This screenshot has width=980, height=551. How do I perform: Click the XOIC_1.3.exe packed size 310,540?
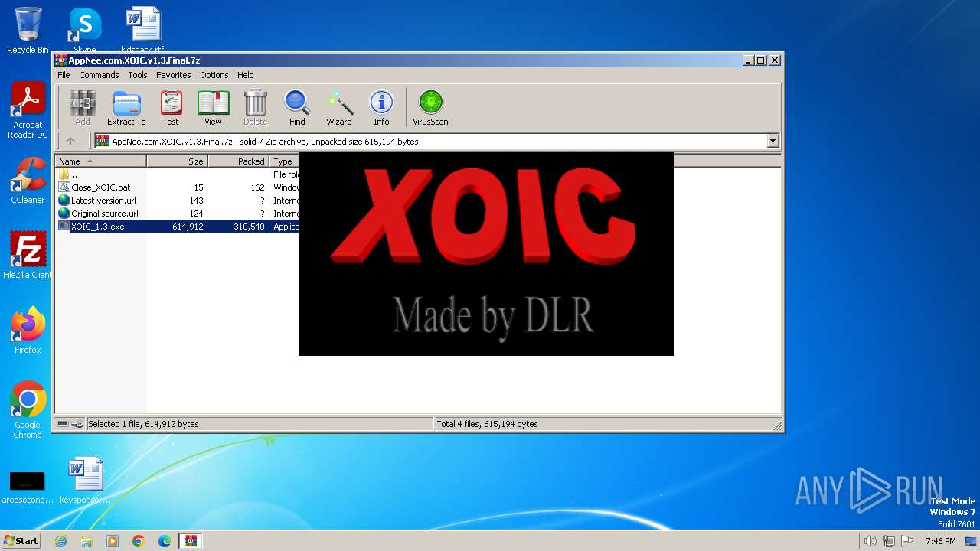point(249,227)
